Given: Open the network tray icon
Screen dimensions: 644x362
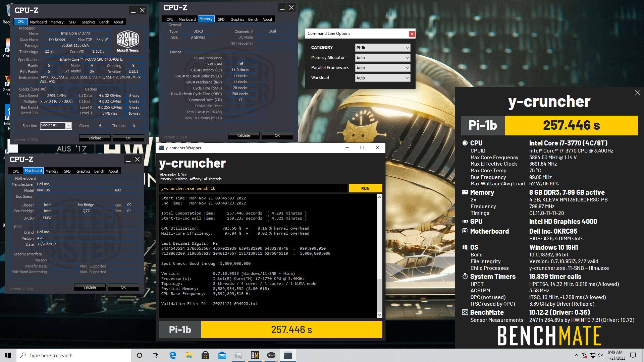Looking at the screenshot, I should pyautogui.click(x=593, y=355).
